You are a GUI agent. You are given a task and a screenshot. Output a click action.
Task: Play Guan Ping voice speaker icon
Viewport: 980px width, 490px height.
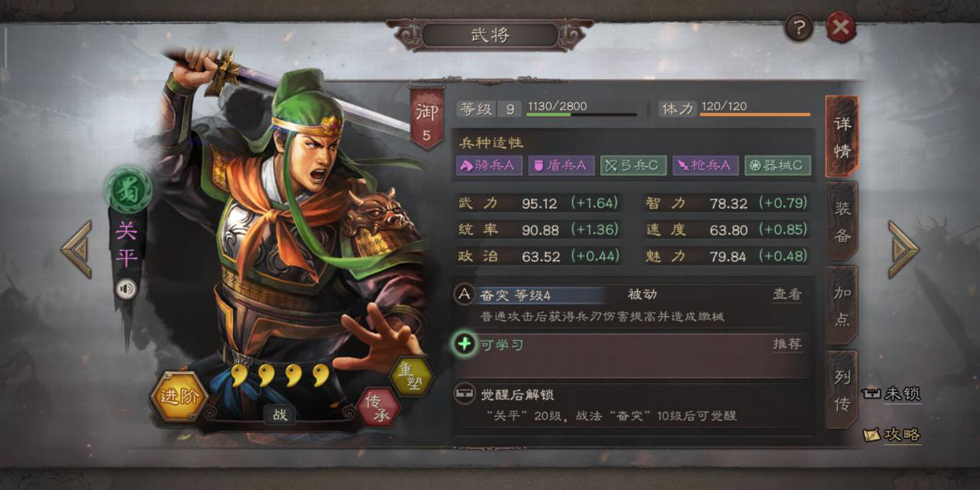pos(126,289)
